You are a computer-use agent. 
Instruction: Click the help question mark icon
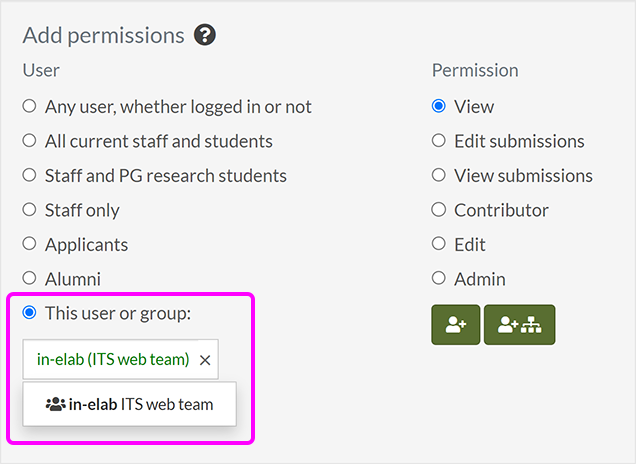click(205, 36)
